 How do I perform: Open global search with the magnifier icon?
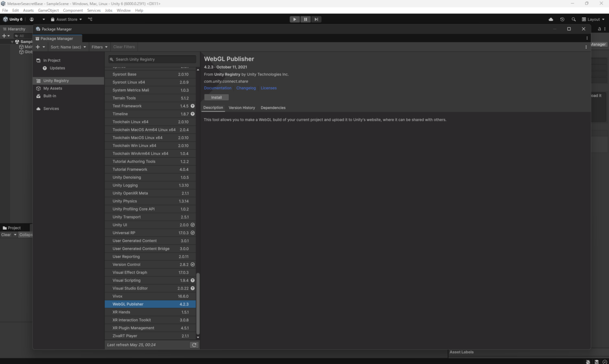pyautogui.click(x=573, y=19)
